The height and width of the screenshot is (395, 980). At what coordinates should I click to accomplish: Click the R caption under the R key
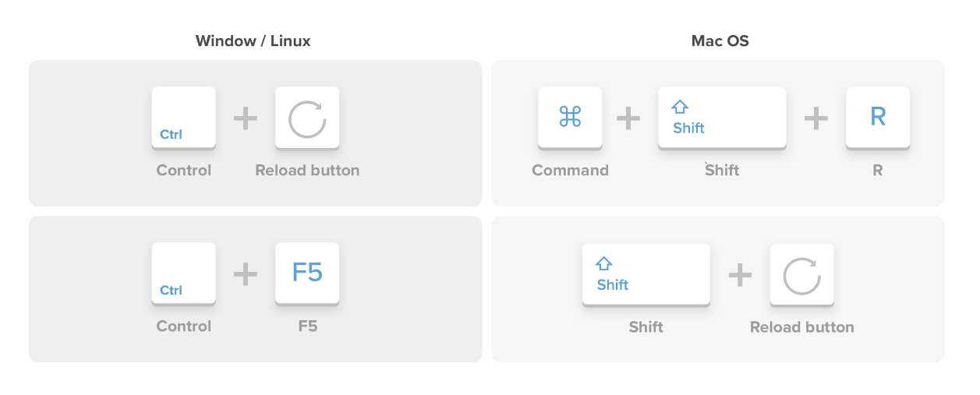tap(877, 170)
